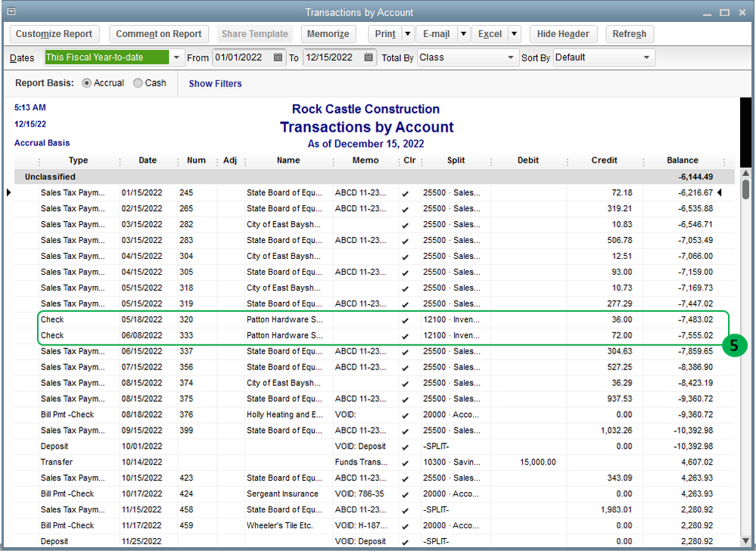Click the vertical scrollbar thumb
Image resolution: width=756 pixels, height=551 pixels.
click(x=745, y=188)
